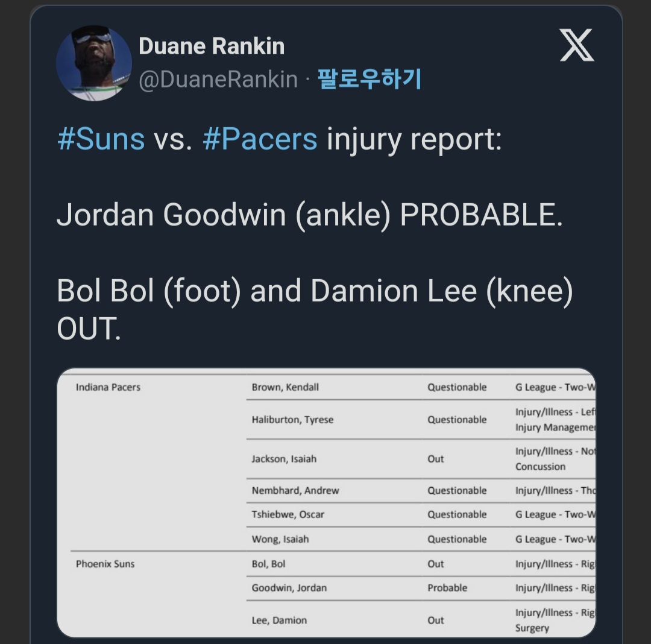
Task: Open the #Suns hashtag
Action: click(101, 139)
